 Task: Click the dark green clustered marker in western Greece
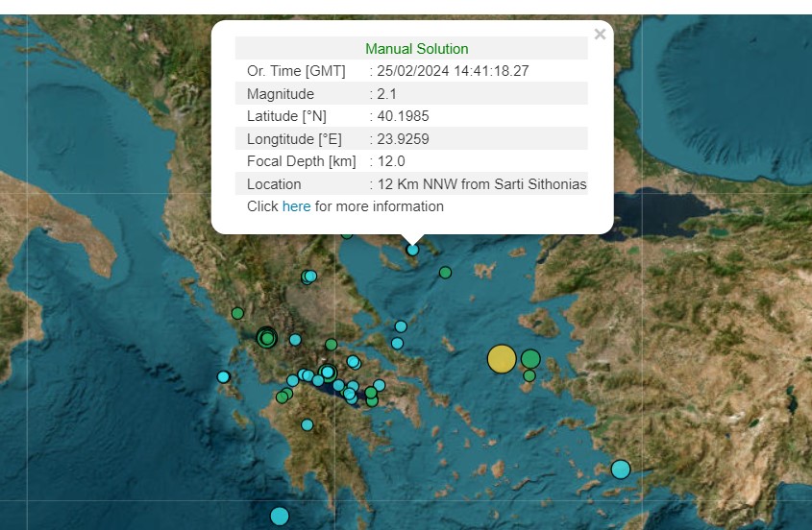pos(267,337)
